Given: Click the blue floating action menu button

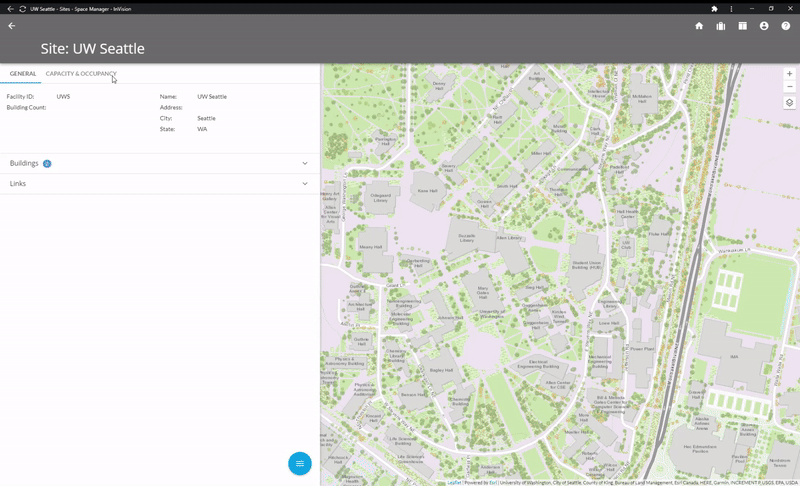Looking at the screenshot, I should [x=299, y=464].
